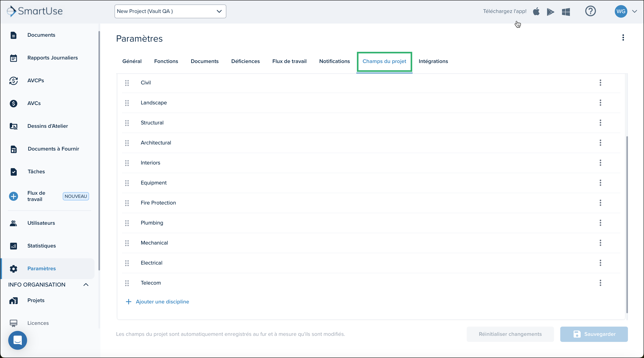Open the help question mark icon
644x358 pixels.
pyautogui.click(x=590, y=11)
